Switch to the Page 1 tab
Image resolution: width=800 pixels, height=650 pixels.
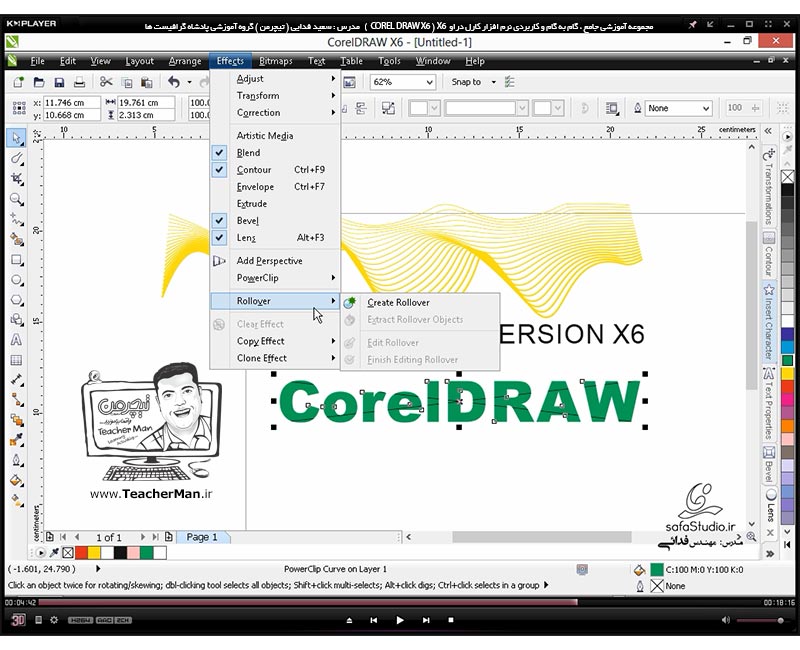202,537
